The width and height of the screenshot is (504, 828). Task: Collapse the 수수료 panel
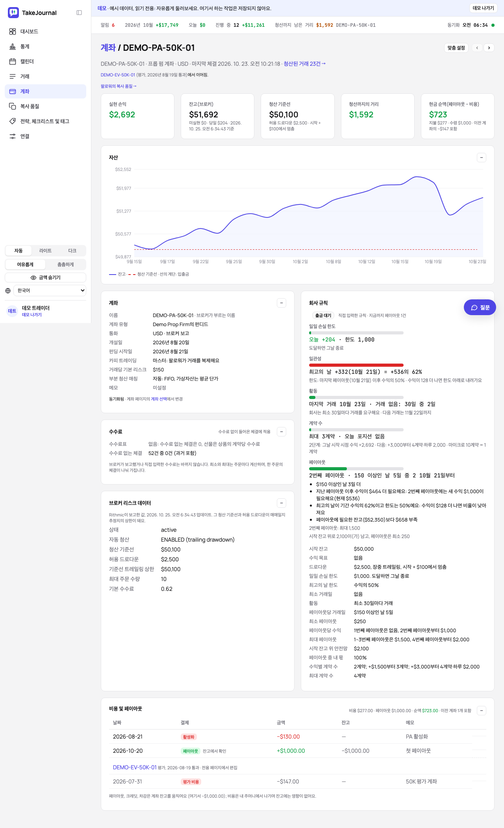click(282, 432)
